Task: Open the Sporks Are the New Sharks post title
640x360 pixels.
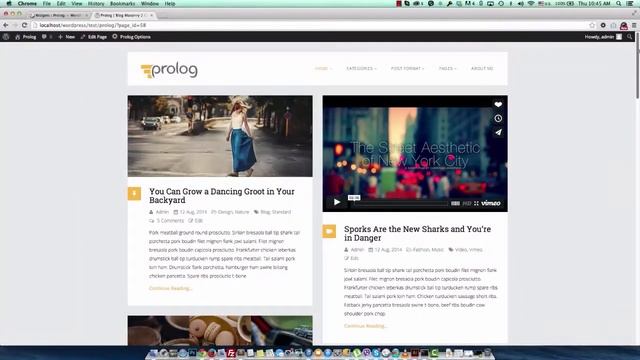Action: click(x=417, y=233)
